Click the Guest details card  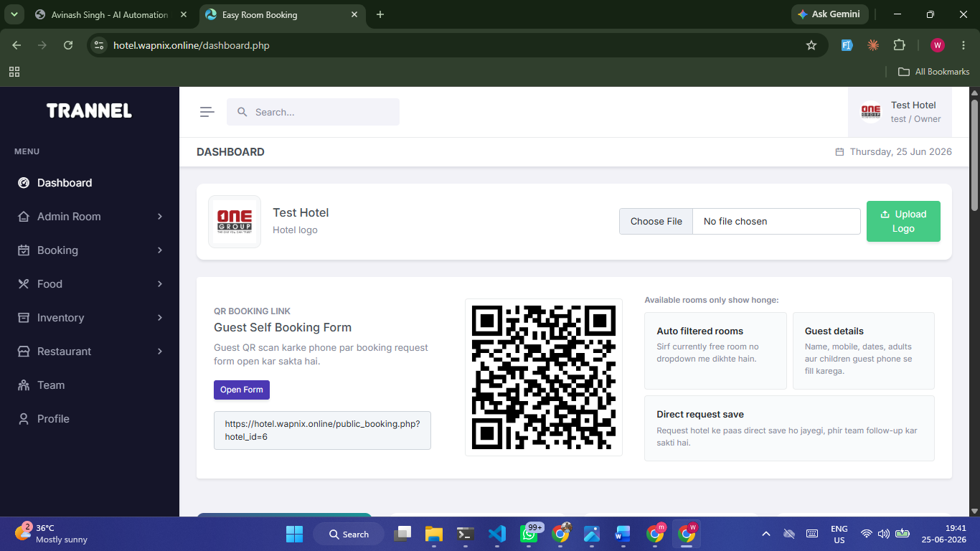tap(864, 351)
